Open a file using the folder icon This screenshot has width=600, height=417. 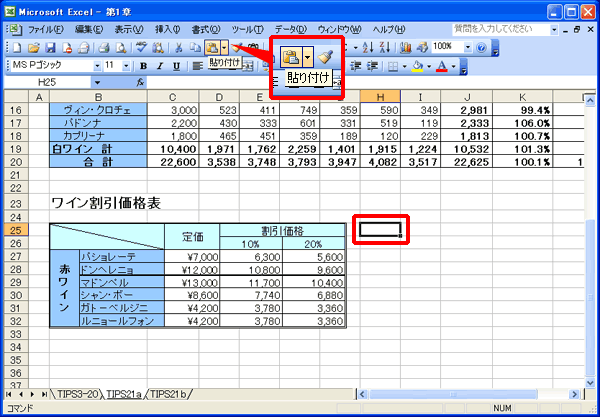(x=34, y=47)
